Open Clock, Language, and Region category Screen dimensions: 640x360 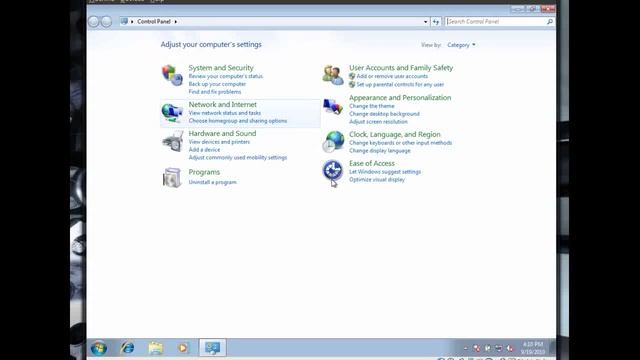tap(395, 134)
